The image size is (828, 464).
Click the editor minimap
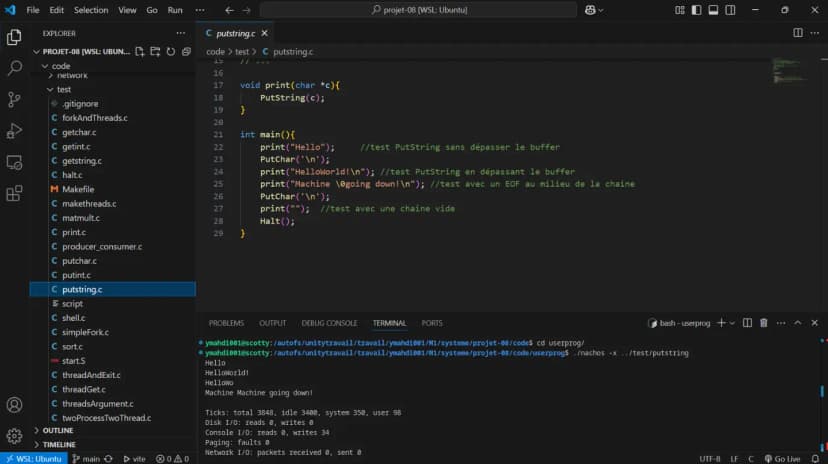[x=791, y=71]
